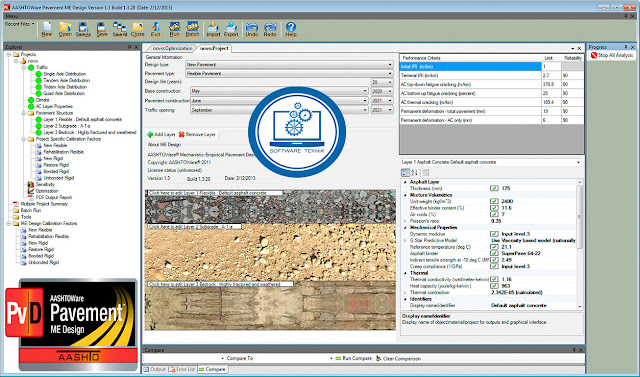Click the Stop All Analysis red icon

point(594,55)
